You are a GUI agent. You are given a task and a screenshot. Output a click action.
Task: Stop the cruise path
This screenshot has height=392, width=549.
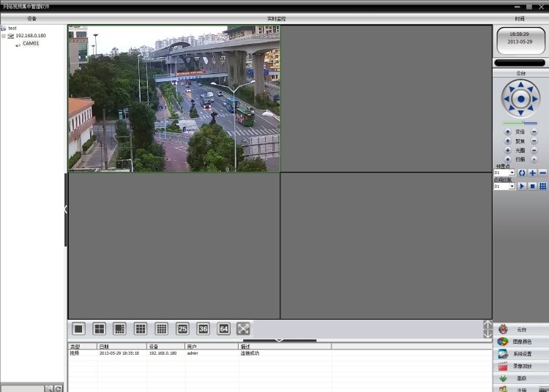(532, 186)
